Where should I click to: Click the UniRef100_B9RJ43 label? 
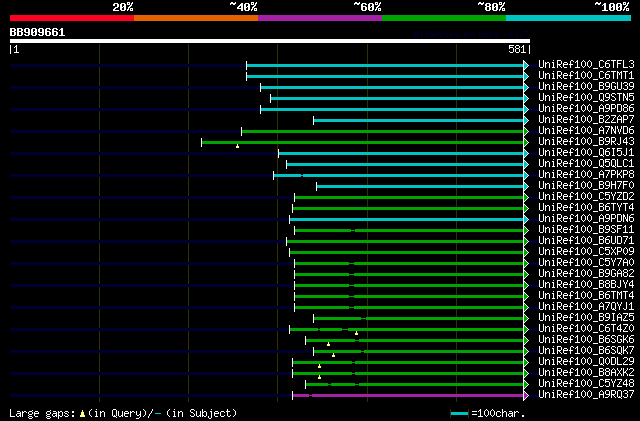point(586,142)
